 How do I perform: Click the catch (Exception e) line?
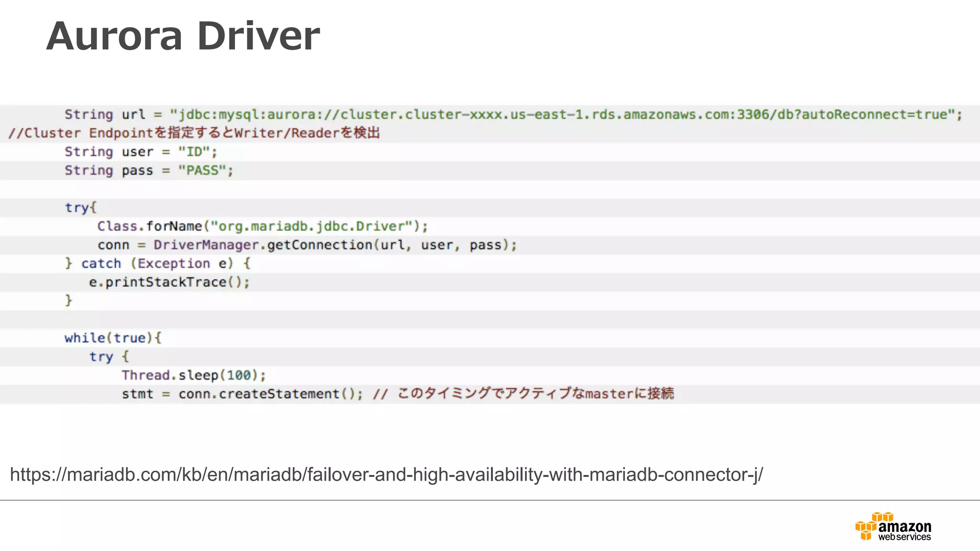click(158, 264)
